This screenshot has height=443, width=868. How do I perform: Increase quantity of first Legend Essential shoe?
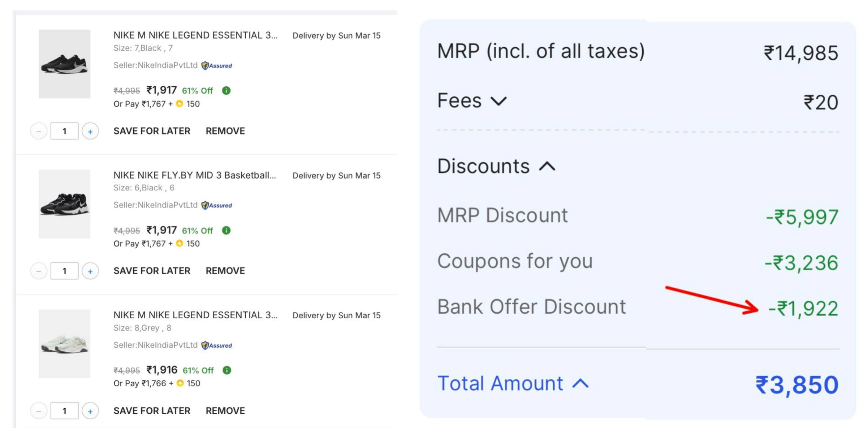90,131
